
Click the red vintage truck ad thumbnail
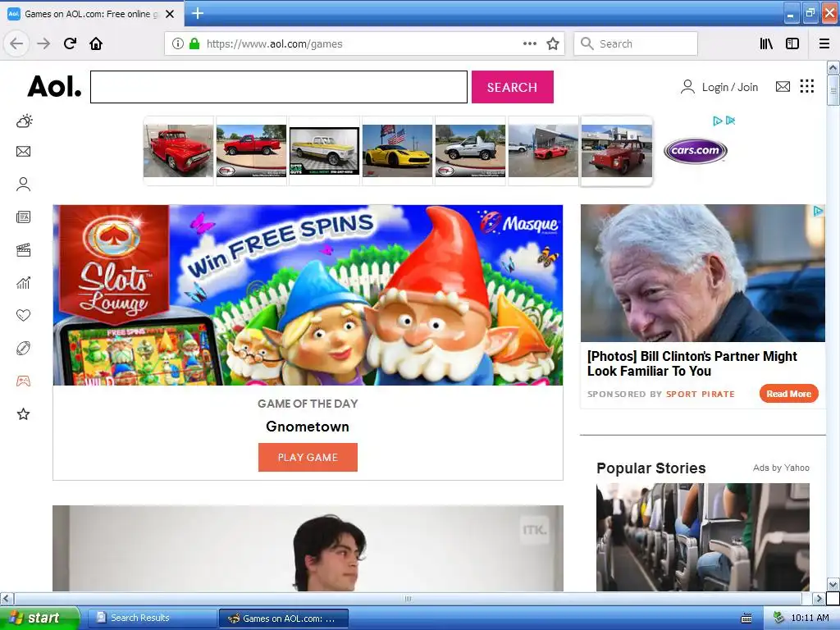[x=178, y=151]
